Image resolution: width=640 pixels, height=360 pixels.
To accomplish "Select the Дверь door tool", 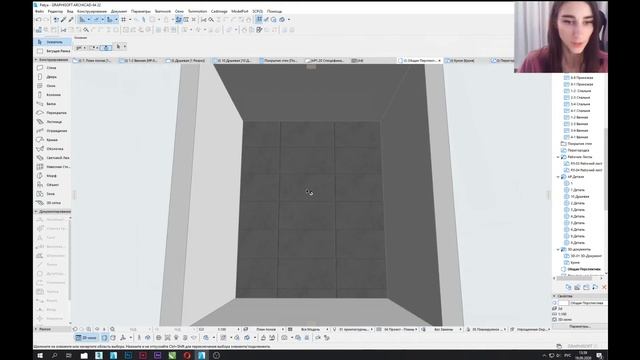I will coord(51,77).
